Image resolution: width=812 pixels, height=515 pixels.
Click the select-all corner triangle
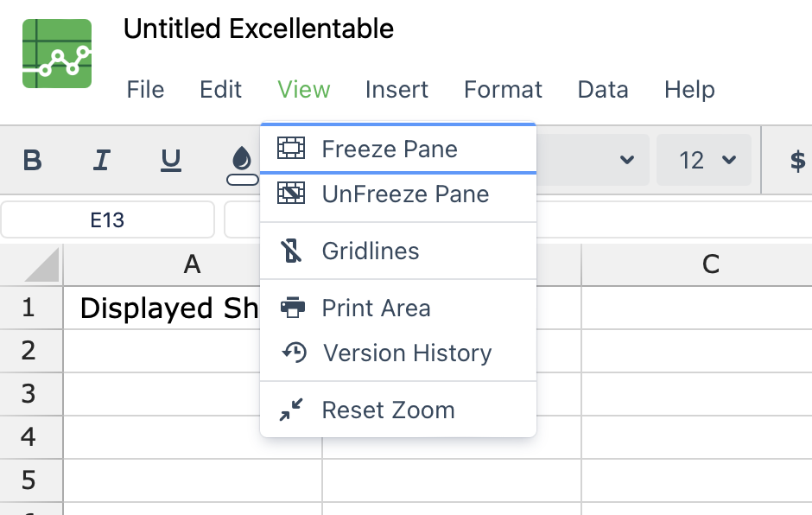[x=42, y=264]
